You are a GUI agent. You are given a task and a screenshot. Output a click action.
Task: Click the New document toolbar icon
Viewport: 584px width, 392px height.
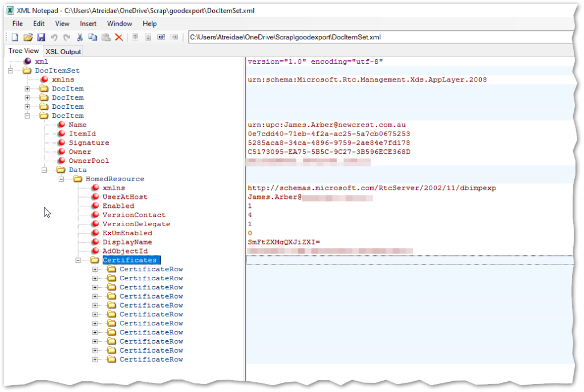(x=15, y=37)
